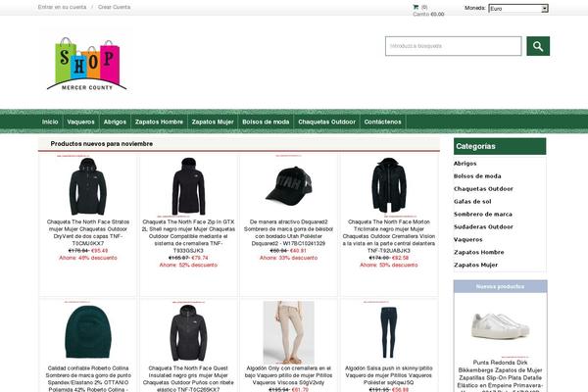Image resolution: width=588 pixels, height=392 pixels.
Task: View North Face Zip In GTX jacket image
Action: (x=188, y=186)
